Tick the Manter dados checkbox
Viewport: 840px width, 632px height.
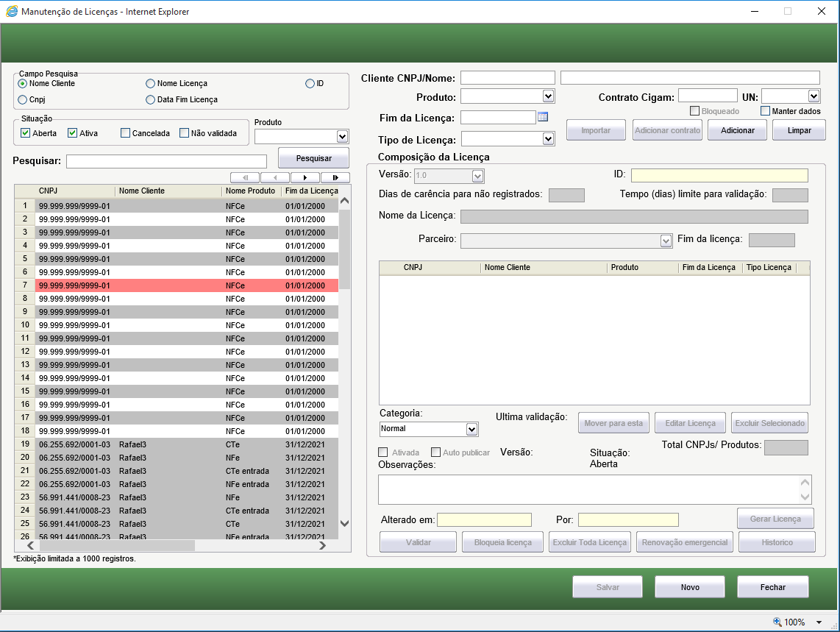tap(765, 111)
